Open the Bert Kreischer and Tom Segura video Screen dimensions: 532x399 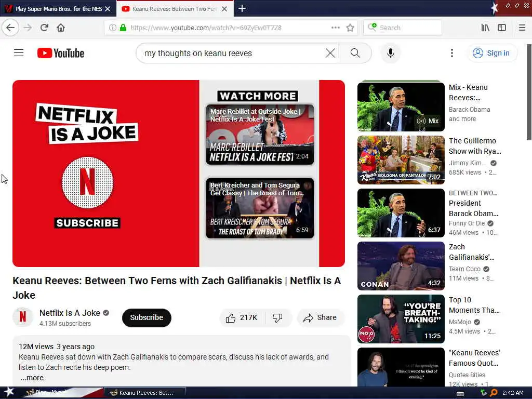pos(260,208)
